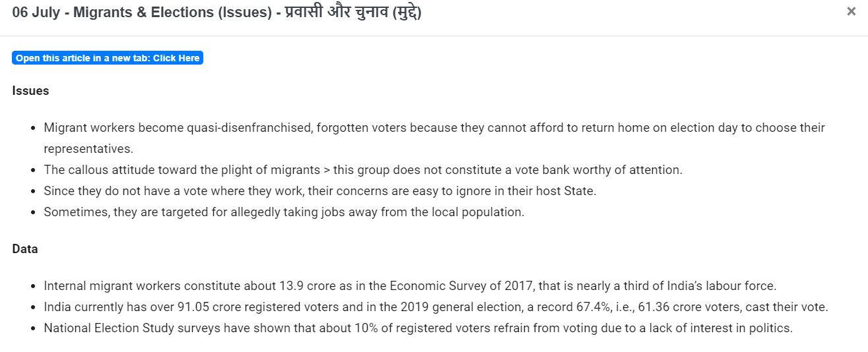Screen dimensions: 868x352
Task: Open this article in a new tab
Action: tap(108, 58)
